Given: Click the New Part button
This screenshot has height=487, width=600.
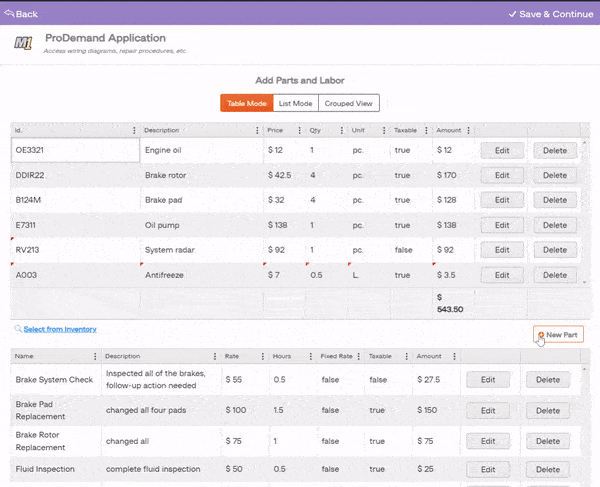Looking at the screenshot, I should (x=559, y=336).
